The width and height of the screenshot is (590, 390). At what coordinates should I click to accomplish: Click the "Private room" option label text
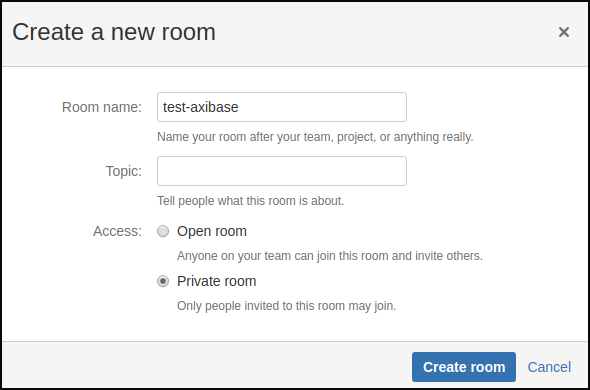[217, 281]
